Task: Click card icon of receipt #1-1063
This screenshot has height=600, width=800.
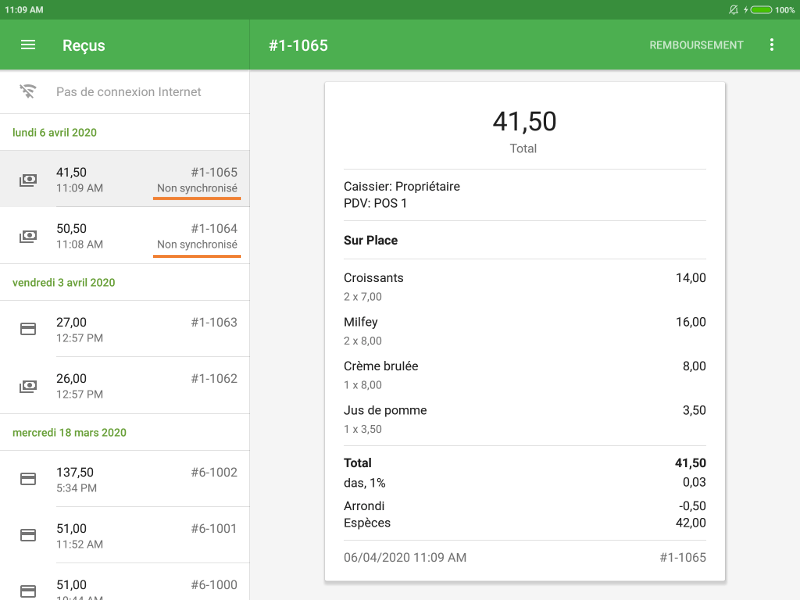Action: click(28, 329)
